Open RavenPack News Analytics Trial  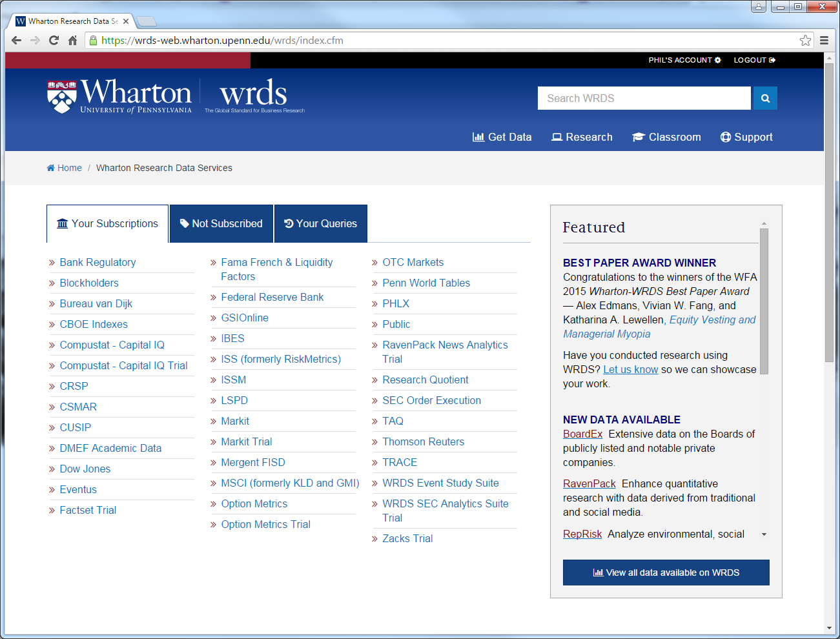click(x=445, y=352)
